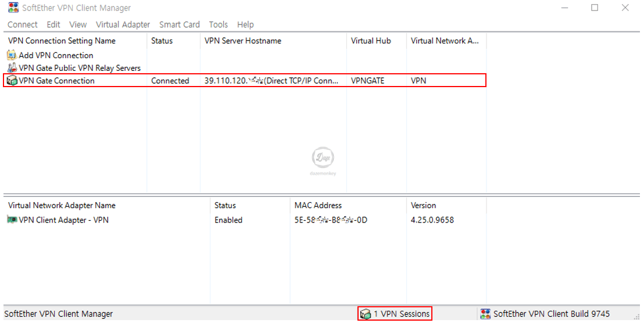Open the View menu
This screenshot has width=644, height=323.
point(78,24)
